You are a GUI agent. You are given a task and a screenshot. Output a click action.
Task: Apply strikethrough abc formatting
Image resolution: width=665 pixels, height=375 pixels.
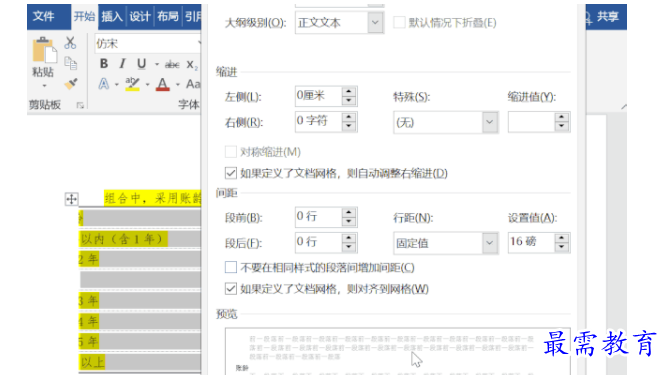172,64
